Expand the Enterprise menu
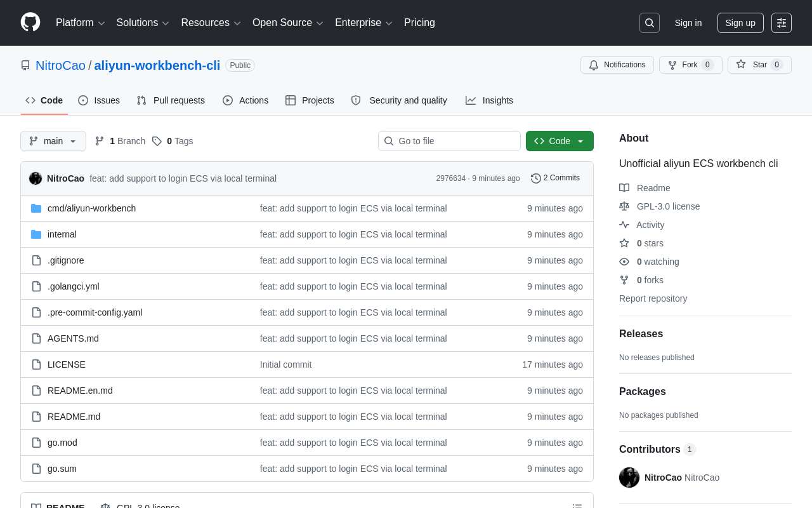 click(x=363, y=23)
